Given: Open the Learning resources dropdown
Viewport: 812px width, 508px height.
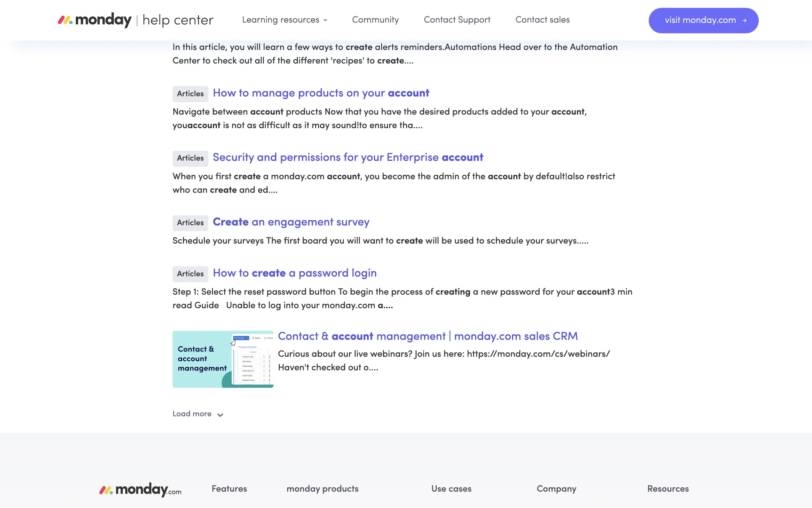Looking at the screenshot, I should pyautogui.click(x=280, y=20).
